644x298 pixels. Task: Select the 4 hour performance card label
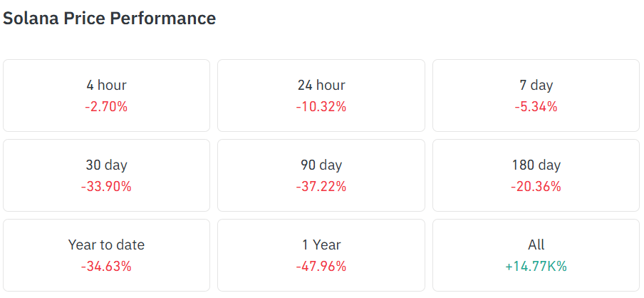[x=106, y=85]
